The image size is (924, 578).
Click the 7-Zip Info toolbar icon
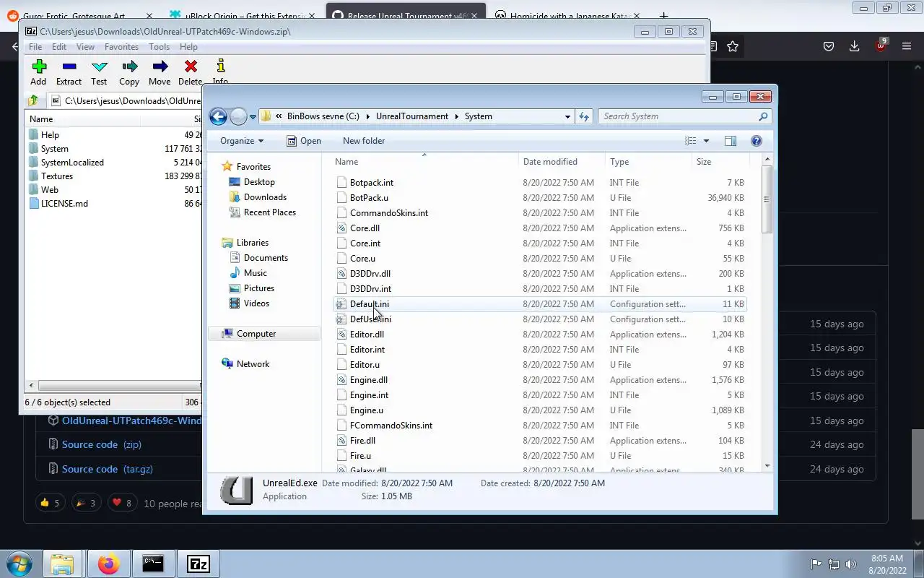(x=220, y=66)
